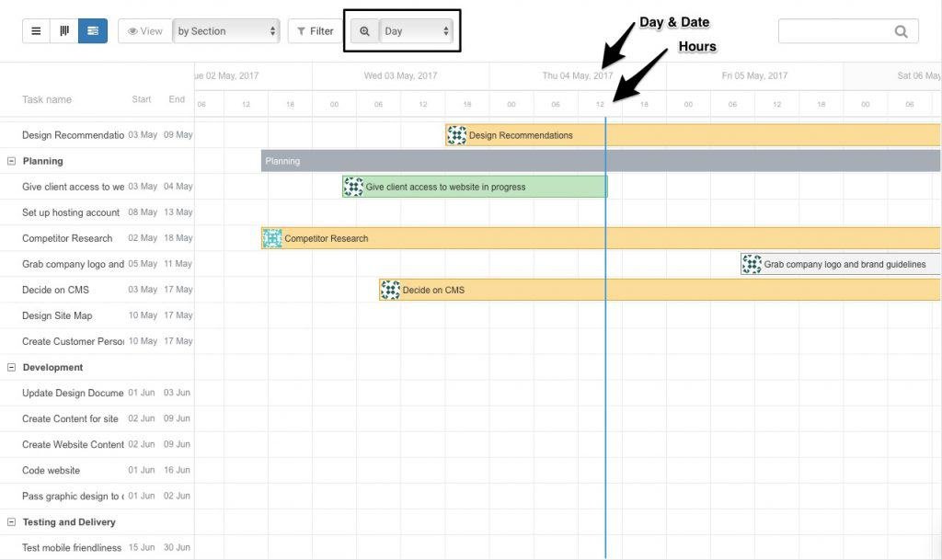This screenshot has width=942, height=560.
Task: Click the zoom magnifier beside the Day dropdown
Action: tap(364, 29)
